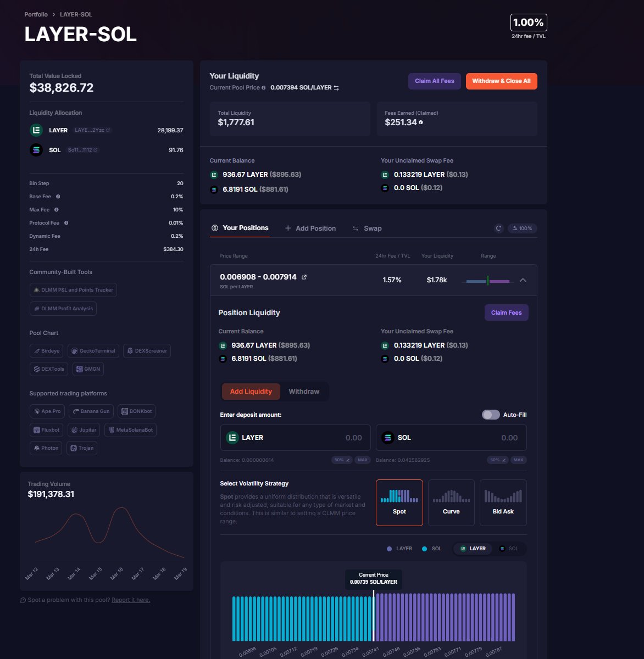The width and height of the screenshot is (644, 659).
Task: Click the Max Fee info icon
Action: [57, 210]
